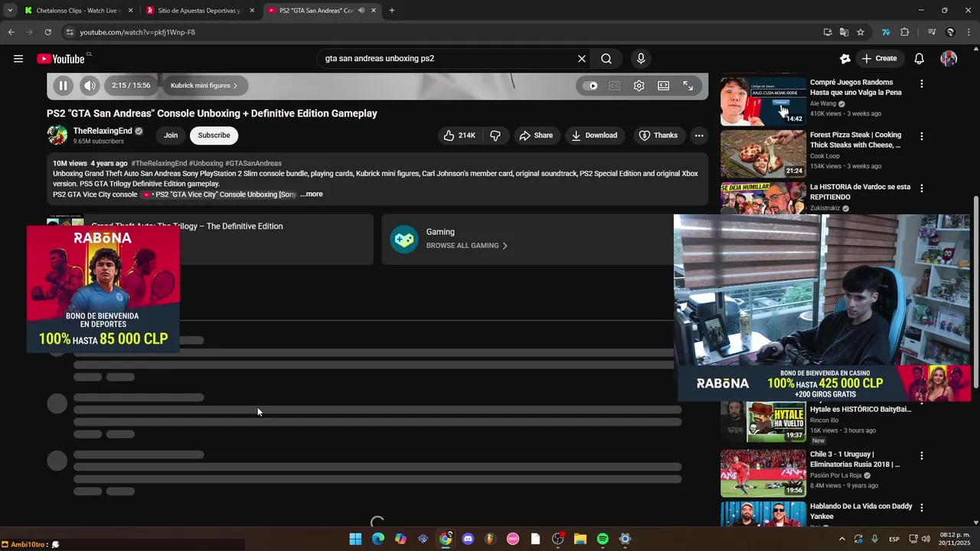
Task: Open the Extensions puzzle icon
Action: click(905, 32)
